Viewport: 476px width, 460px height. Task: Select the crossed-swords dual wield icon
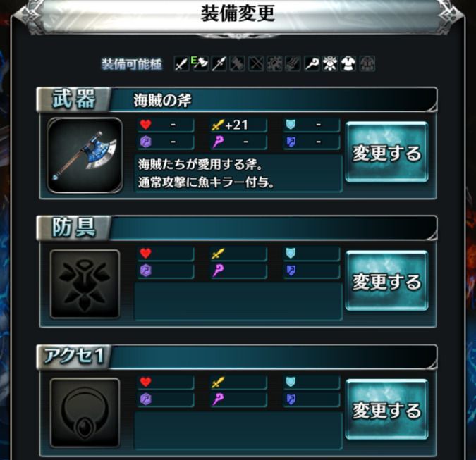point(256,64)
